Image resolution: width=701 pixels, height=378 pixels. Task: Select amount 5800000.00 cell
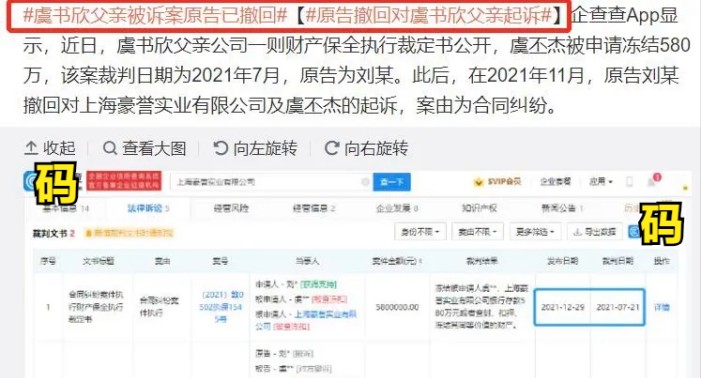coord(397,307)
